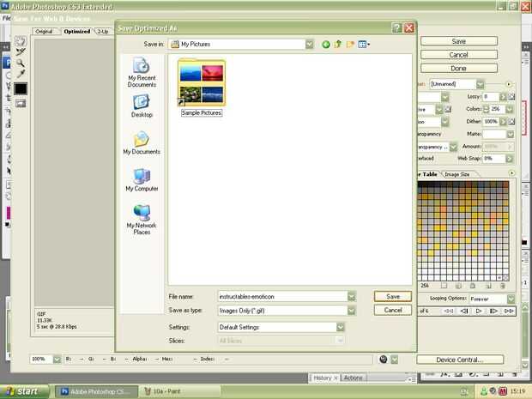The width and height of the screenshot is (532, 399).
Task: Select the Hand tool in Save for Web
Action: pos(21,41)
